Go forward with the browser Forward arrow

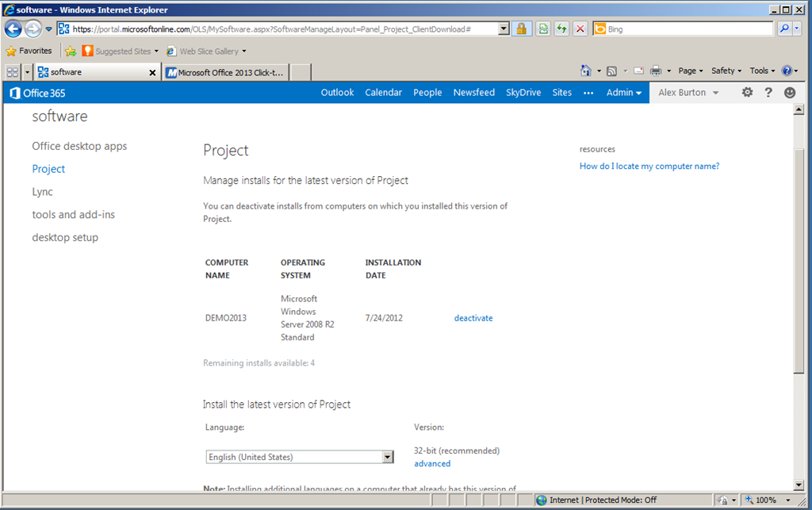[x=33, y=29]
